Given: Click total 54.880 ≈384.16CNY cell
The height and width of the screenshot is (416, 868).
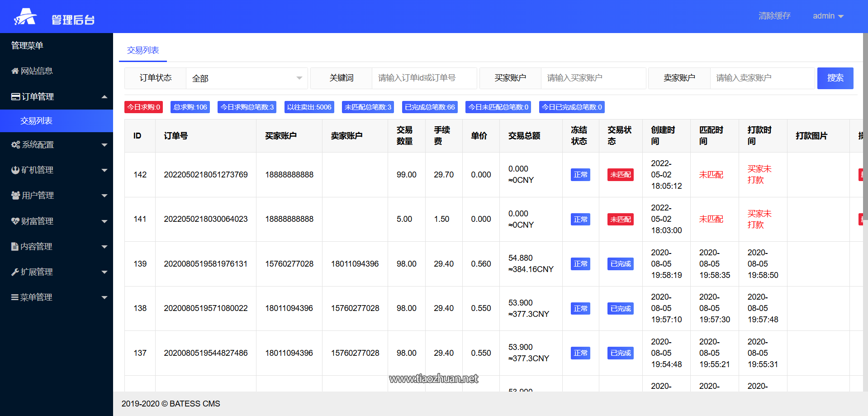Looking at the screenshot, I should 531,264.
